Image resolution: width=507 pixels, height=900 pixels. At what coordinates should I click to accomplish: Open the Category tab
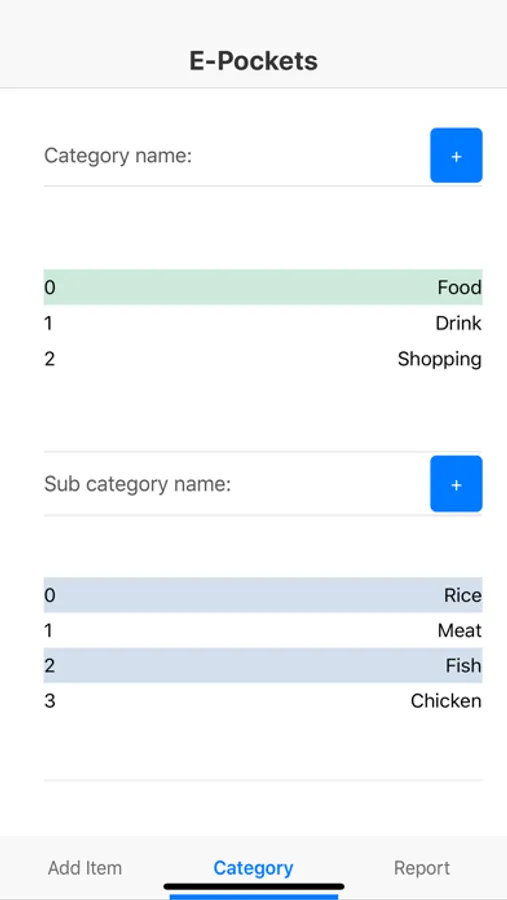pos(253,867)
